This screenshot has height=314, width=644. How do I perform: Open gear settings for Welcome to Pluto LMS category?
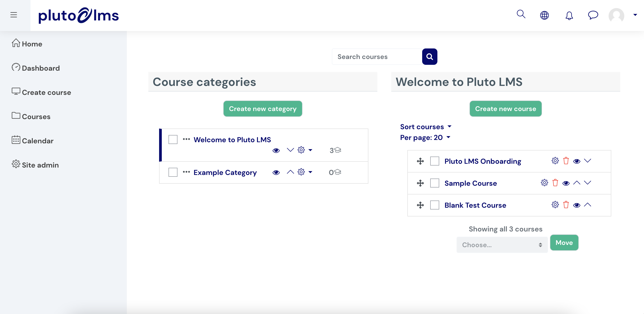point(301,150)
